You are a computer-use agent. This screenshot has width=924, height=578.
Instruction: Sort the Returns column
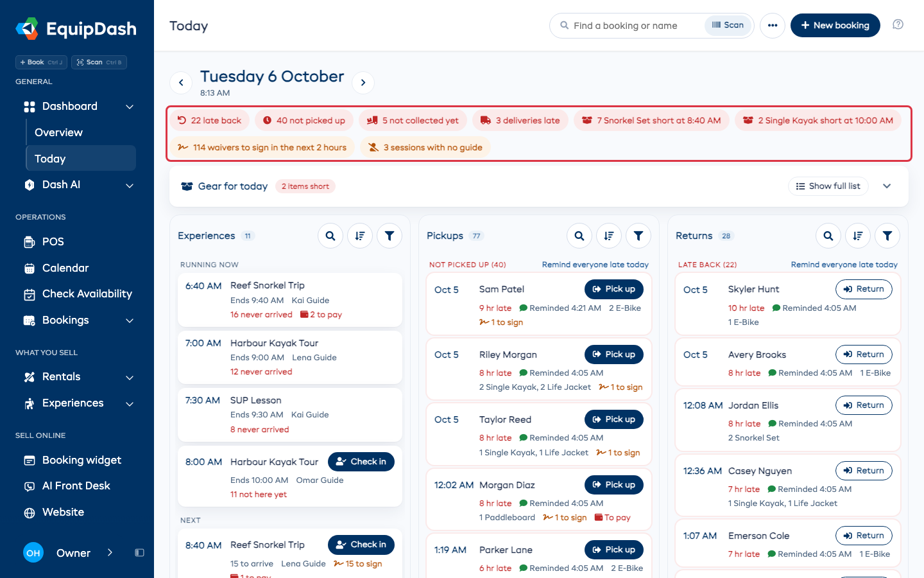[858, 236]
